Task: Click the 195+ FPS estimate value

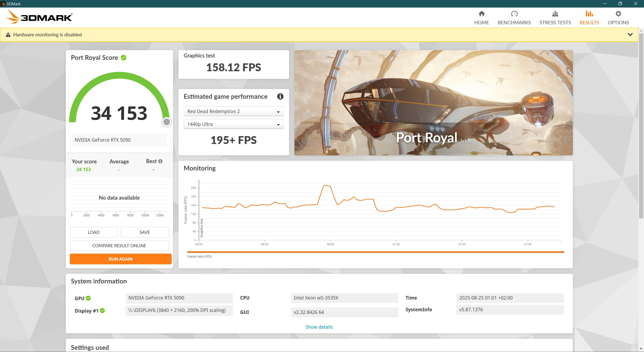Action: pyautogui.click(x=233, y=140)
